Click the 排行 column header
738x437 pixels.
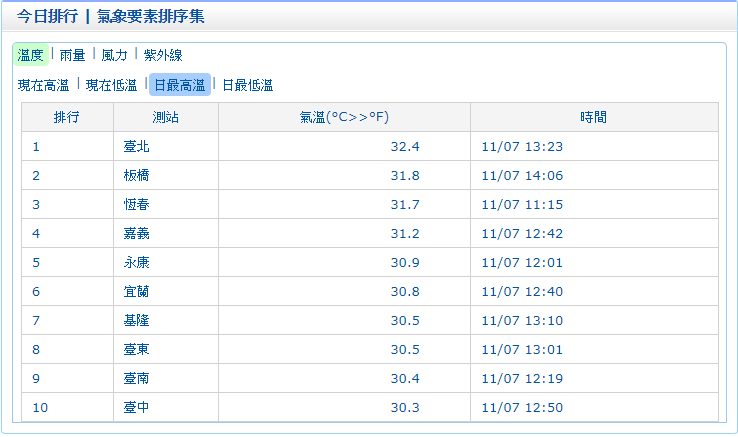[x=67, y=117]
